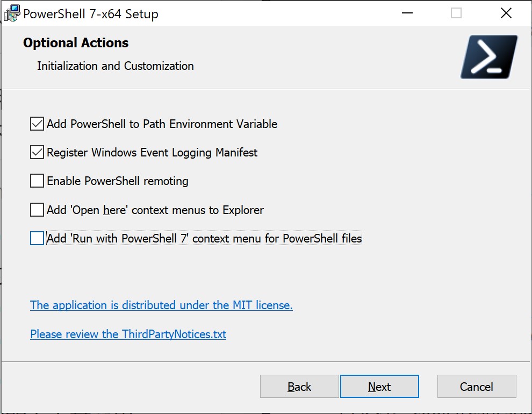
Task: Uncheck Register Windows Event Logging Manifest checkbox
Action: [x=37, y=153]
